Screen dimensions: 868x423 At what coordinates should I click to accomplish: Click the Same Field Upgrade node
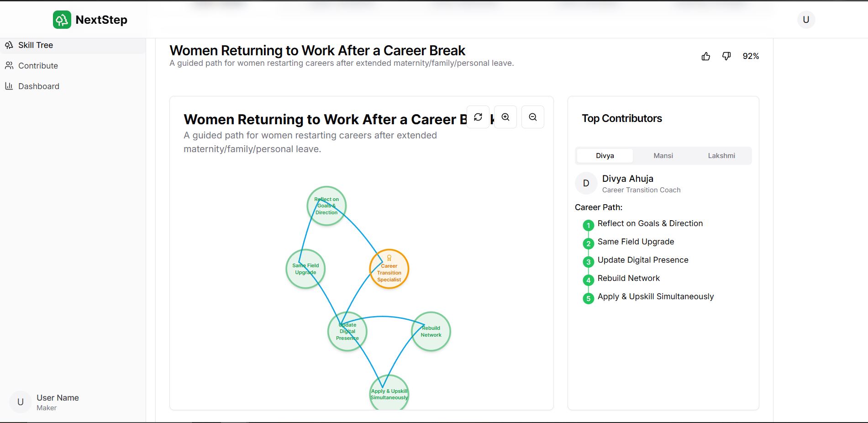pyautogui.click(x=305, y=269)
